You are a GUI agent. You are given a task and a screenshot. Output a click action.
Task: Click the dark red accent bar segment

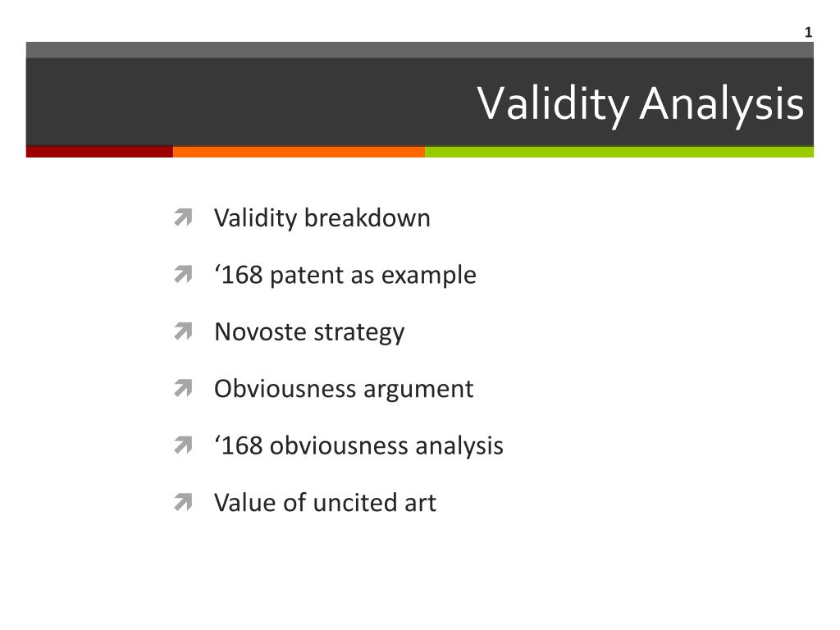click(99, 152)
